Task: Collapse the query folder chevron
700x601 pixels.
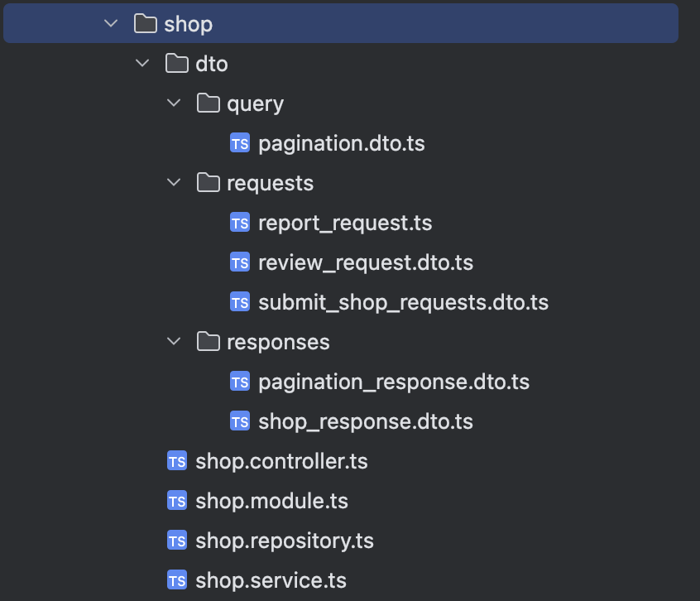Action: (174, 103)
